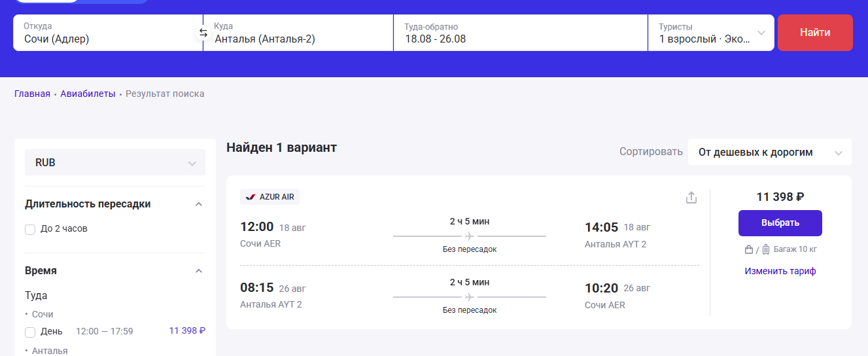Go to Главная breadcrumb

click(x=32, y=94)
